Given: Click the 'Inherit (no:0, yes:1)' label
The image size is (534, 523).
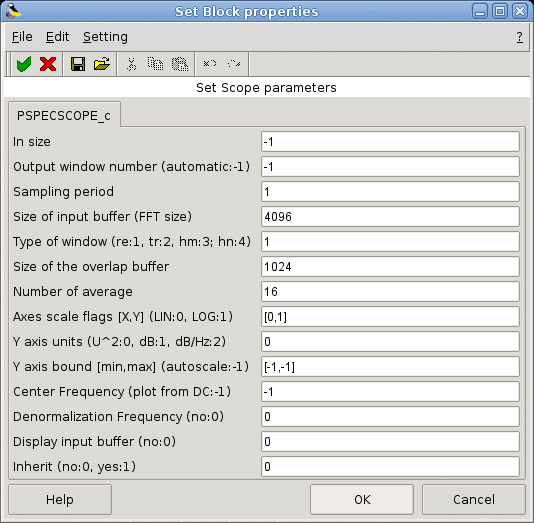Looking at the screenshot, I should (74, 467).
